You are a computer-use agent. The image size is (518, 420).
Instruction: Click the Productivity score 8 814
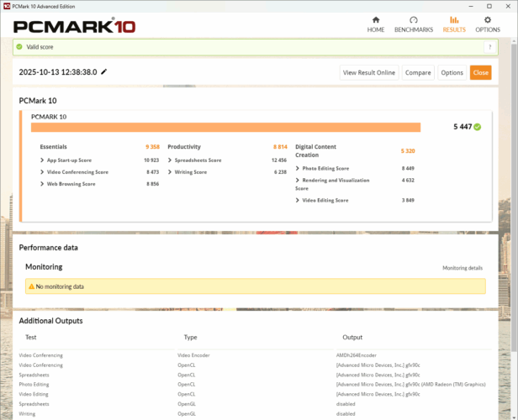click(280, 147)
